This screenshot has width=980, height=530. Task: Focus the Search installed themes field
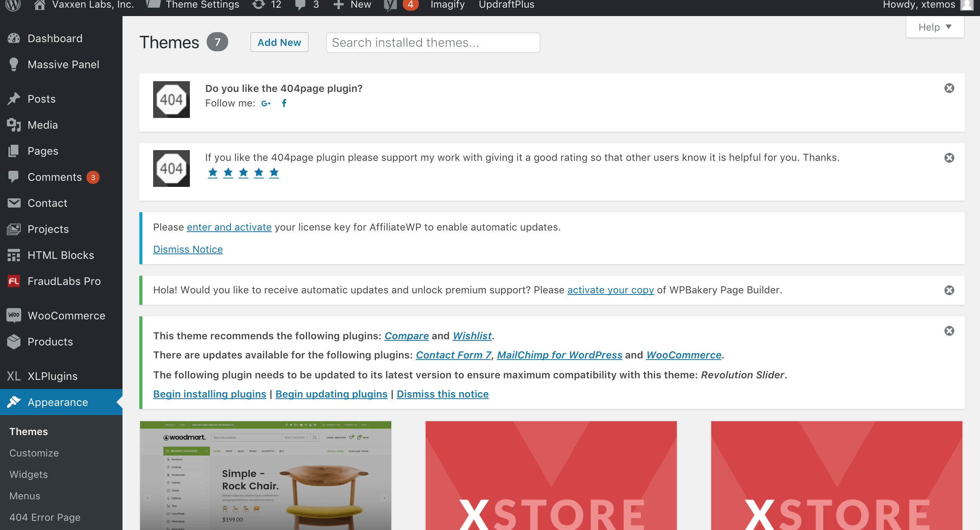pos(433,43)
